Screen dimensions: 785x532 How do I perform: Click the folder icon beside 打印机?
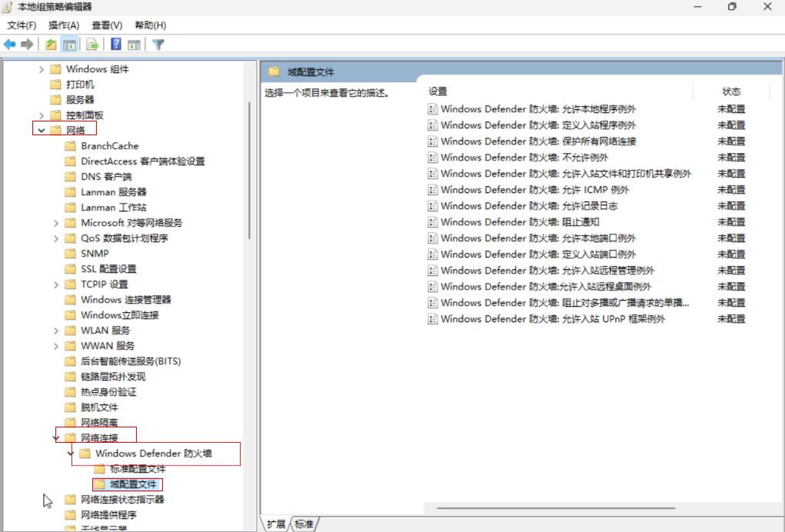(x=56, y=84)
